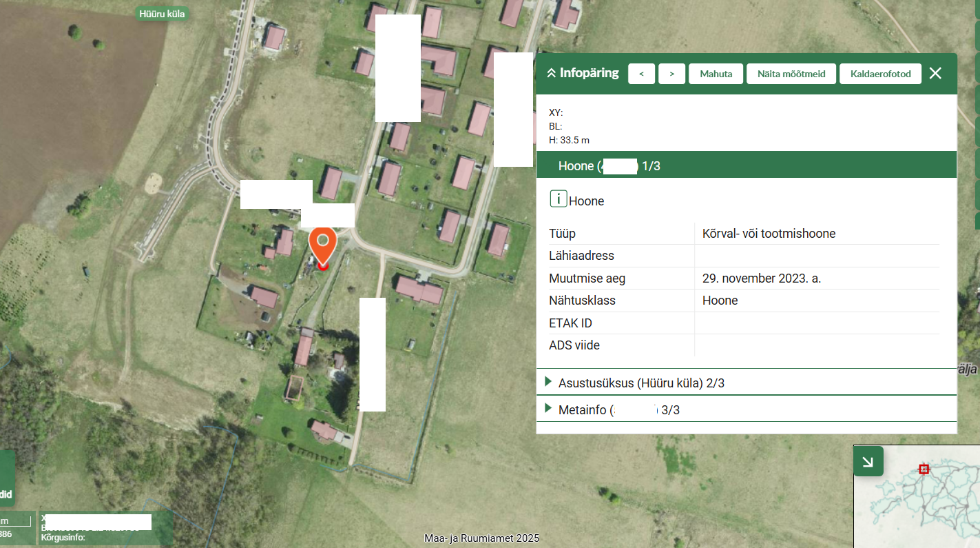
Task: Open the Maa- ja Ruumiamet 2025 attribution
Action: 481,538
